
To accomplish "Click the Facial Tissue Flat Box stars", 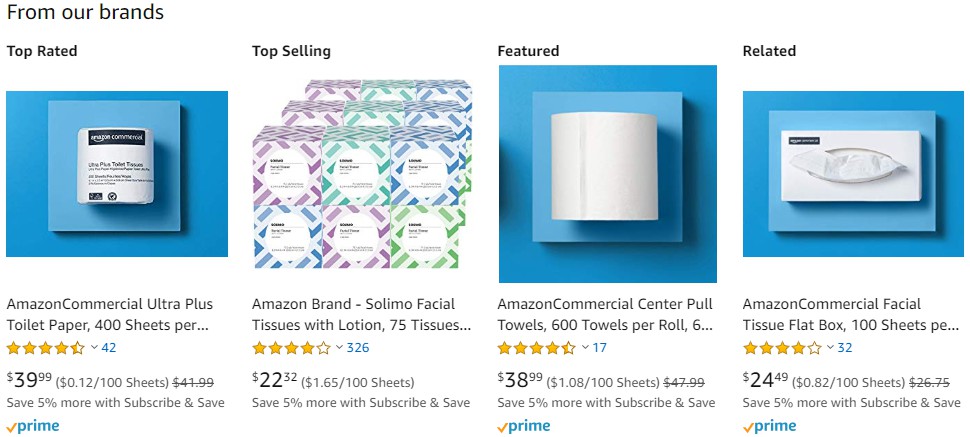I will tap(782, 348).
